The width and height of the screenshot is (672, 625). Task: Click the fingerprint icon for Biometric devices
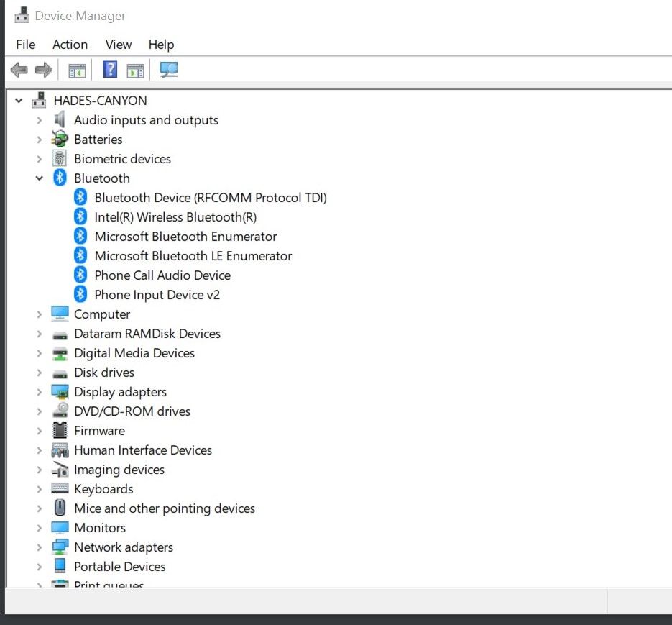click(x=60, y=158)
